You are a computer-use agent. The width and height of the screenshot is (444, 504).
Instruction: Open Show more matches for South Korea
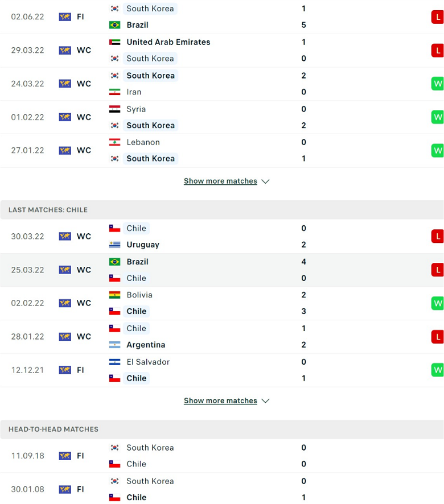220,181
